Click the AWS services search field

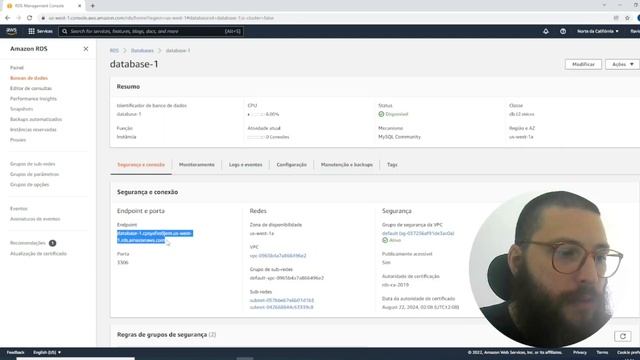tap(151, 31)
